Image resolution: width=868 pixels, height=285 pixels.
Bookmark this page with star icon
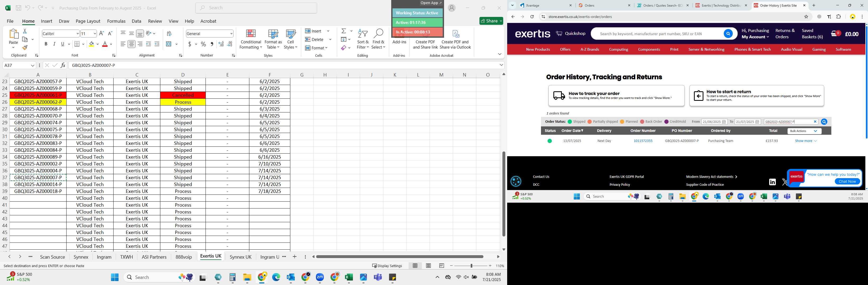(x=806, y=17)
